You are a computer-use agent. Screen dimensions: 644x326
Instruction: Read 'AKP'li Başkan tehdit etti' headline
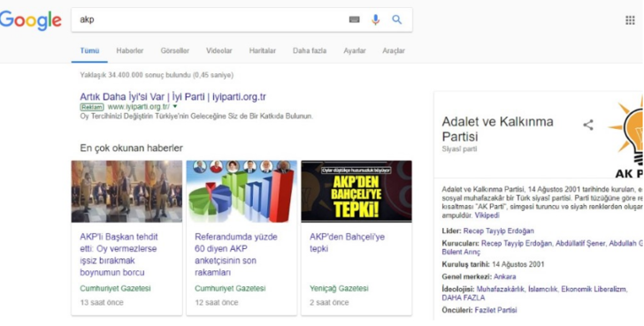(119, 254)
